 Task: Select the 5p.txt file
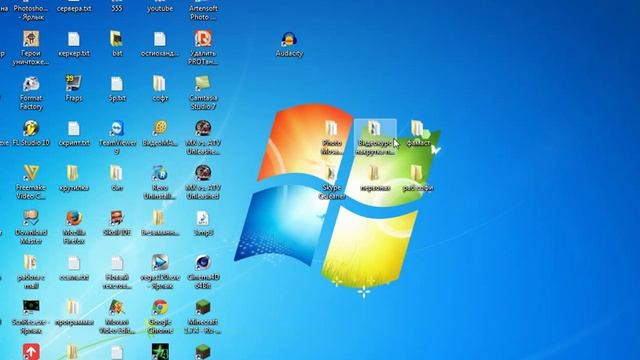coord(117,84)
